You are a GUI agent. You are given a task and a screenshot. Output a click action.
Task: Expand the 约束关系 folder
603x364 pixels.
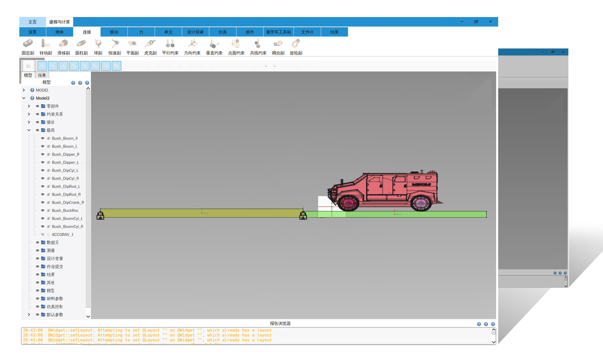(29, 114)
